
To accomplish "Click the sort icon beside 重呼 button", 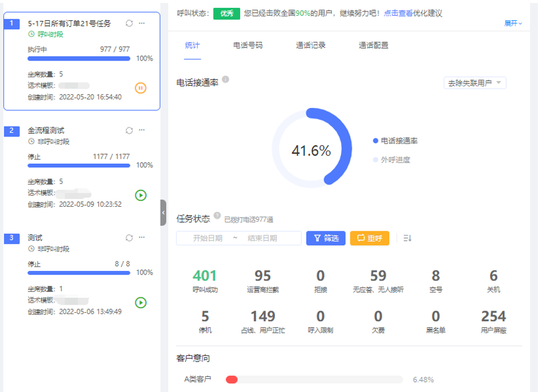I will [407, 239].
